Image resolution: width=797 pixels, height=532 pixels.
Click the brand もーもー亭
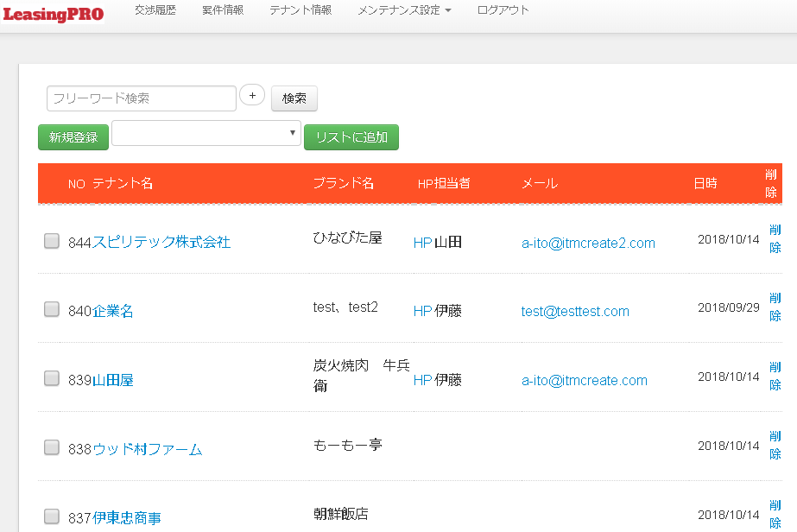coord(347,445)
